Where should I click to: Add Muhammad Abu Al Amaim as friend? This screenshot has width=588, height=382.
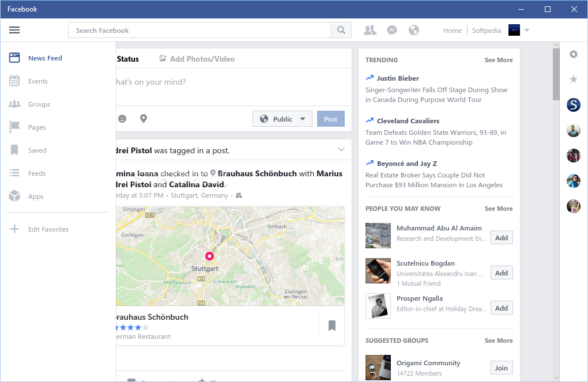click(x=502, y=238)
